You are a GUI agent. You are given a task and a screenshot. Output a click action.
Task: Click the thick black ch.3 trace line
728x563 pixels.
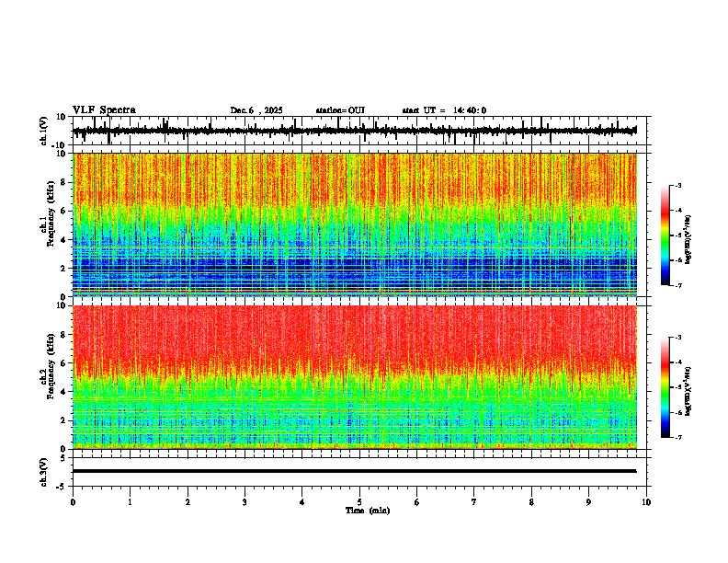[354, 471]
